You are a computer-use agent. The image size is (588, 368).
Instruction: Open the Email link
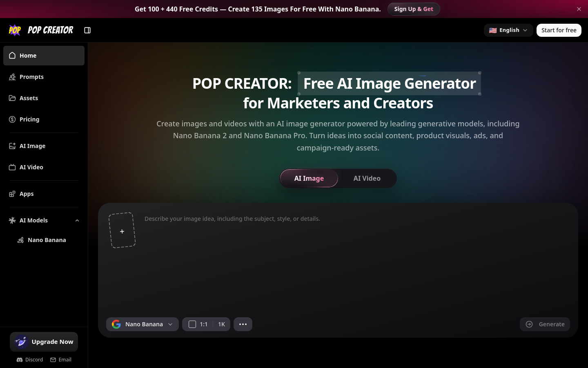tap(61, 360)
